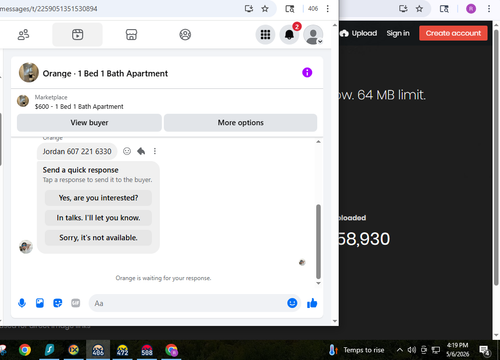Open the GIF picker icon
Viewport: 500px width, 360px height.
pyautogui.click(x=76, y=303)
